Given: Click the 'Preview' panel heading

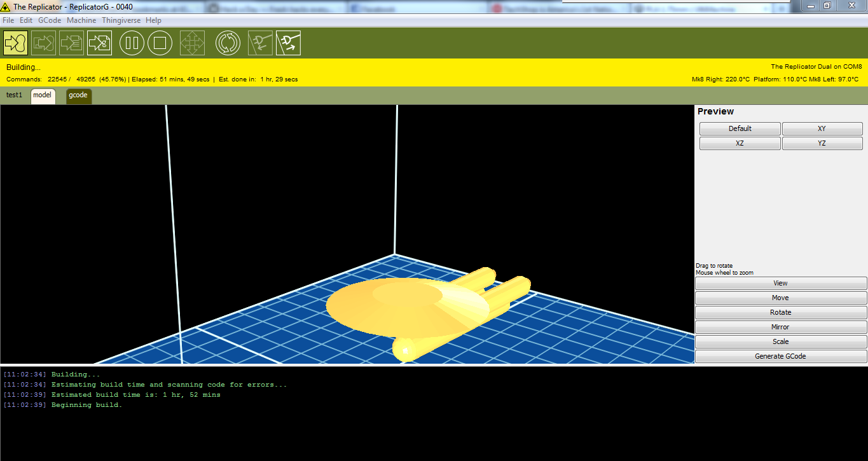Looking at the screenshot, I should coord(715,111).
